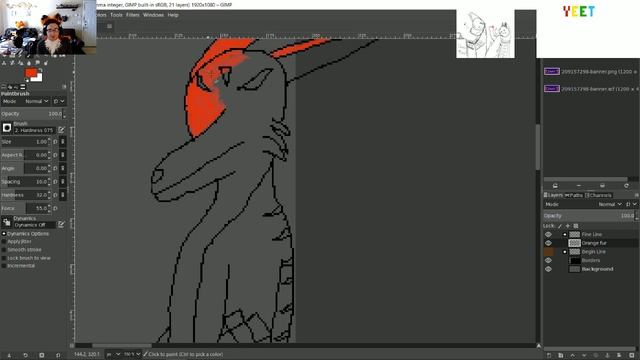Link Hardness to brush defaults

(63, 195)
